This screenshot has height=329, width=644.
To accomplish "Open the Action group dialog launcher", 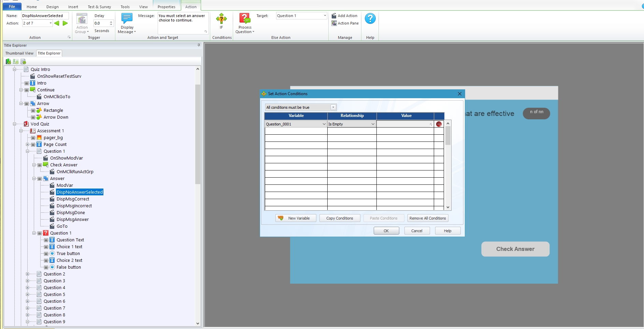I will (69, 37).
